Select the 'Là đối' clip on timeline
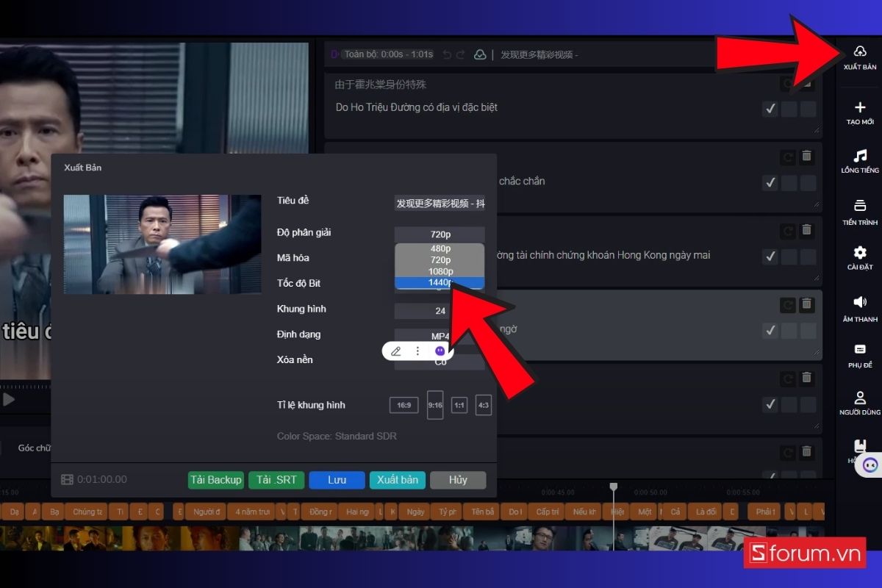Viewport: 882px width, 588px height. pyautogui.click(x=706, y=512)
